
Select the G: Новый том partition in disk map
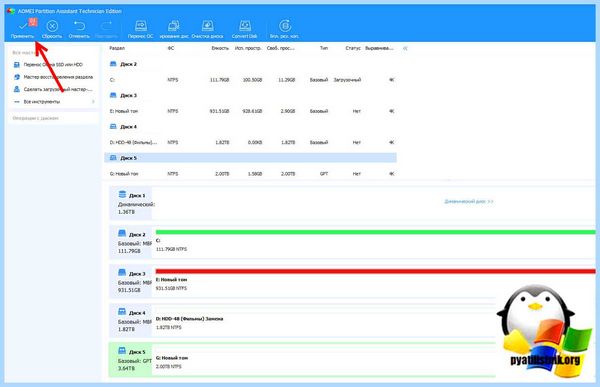(x=325, y=360)
